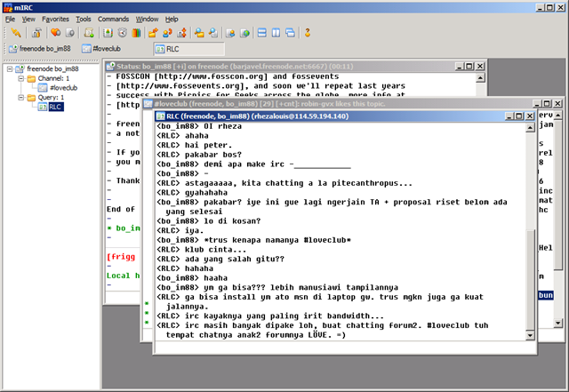Click the Connect lightning bolt toolbar icon
Screen dimensions: 569x392
point(16,33)
